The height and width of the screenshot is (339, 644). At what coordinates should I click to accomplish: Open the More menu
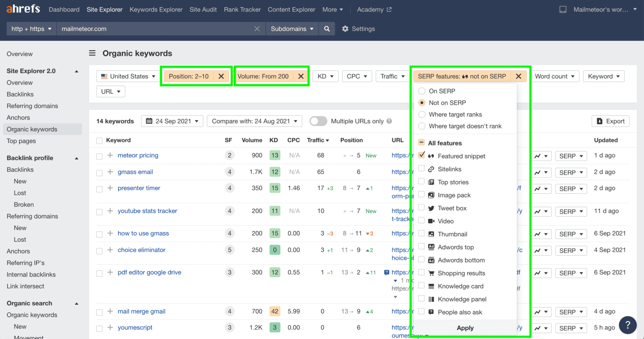coord(333,9)
